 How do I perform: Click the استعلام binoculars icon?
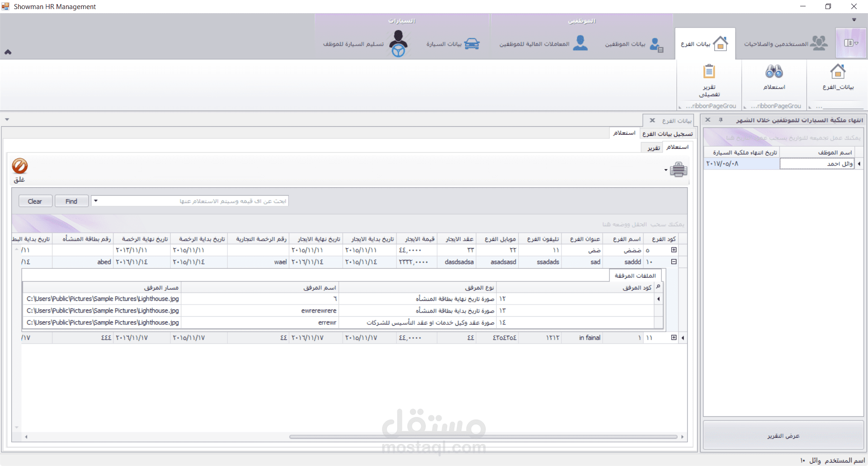pyautogui.click(x=774, y=71)
